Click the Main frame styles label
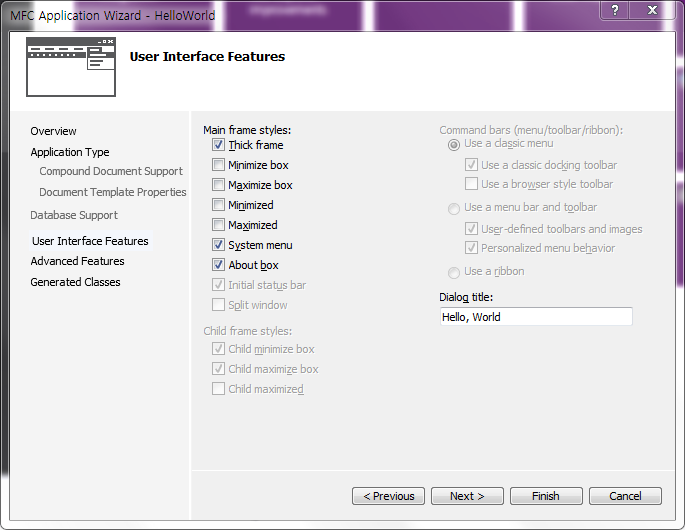Viewport: 685px width, 530px height. (x=247, y=130)
